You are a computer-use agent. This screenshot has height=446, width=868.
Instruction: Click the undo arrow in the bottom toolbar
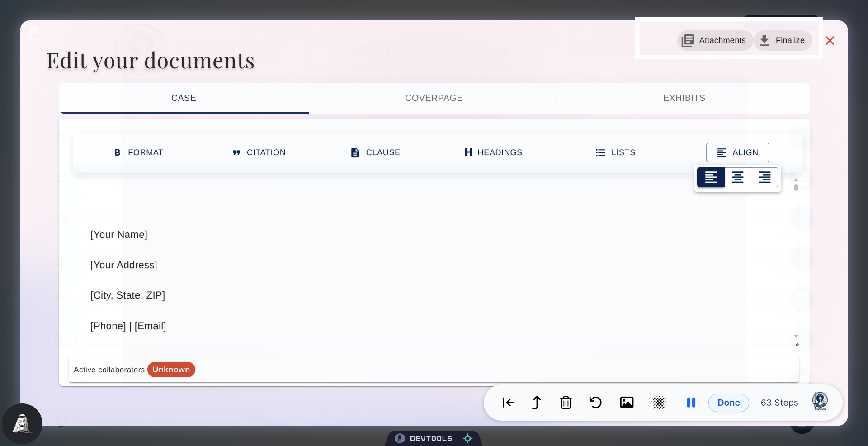pos(595,403)
